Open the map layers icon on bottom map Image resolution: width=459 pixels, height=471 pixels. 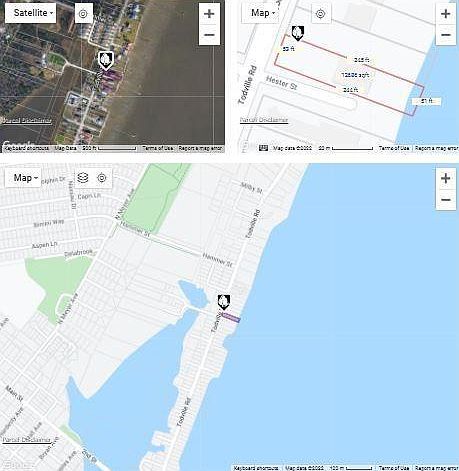coord(83,178)
